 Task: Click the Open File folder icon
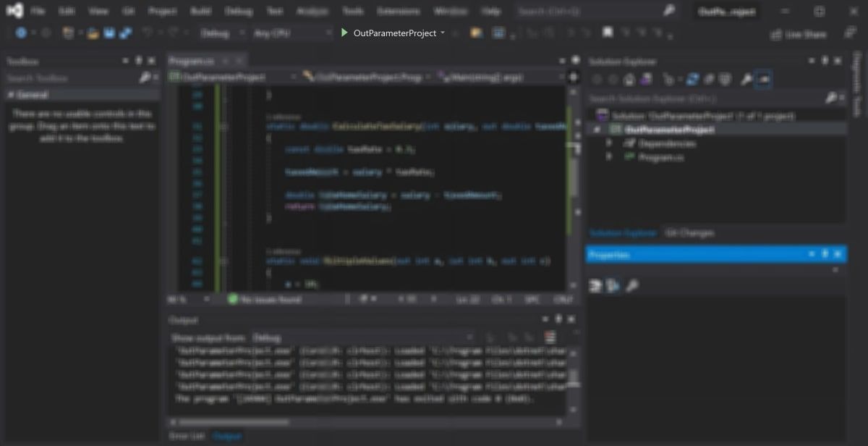(x=93, y=33)
